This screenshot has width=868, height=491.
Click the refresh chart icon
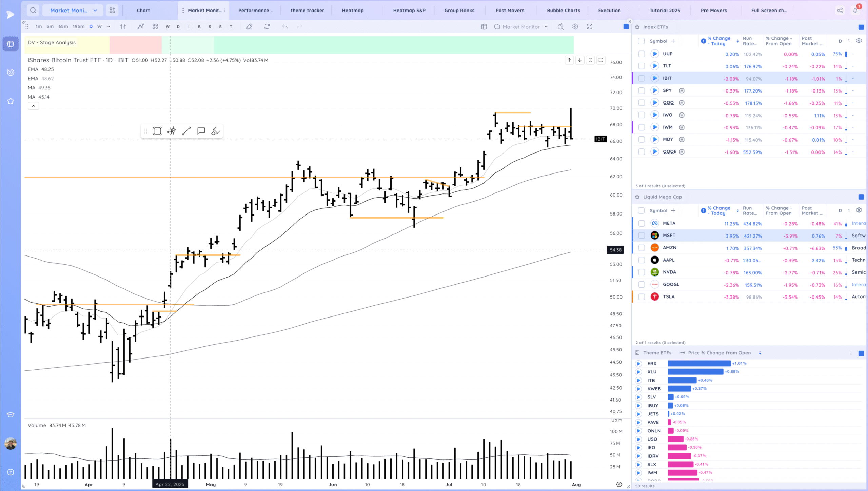click(x=267, y=26)
